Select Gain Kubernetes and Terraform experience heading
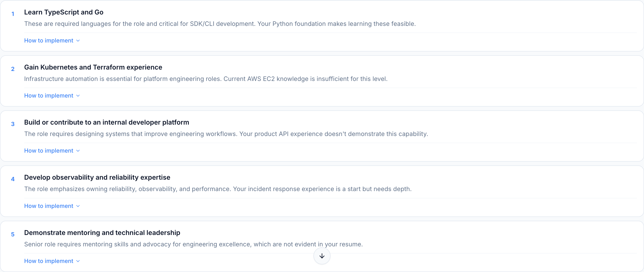The image size is (644, 272). click(x=93, y=67)
